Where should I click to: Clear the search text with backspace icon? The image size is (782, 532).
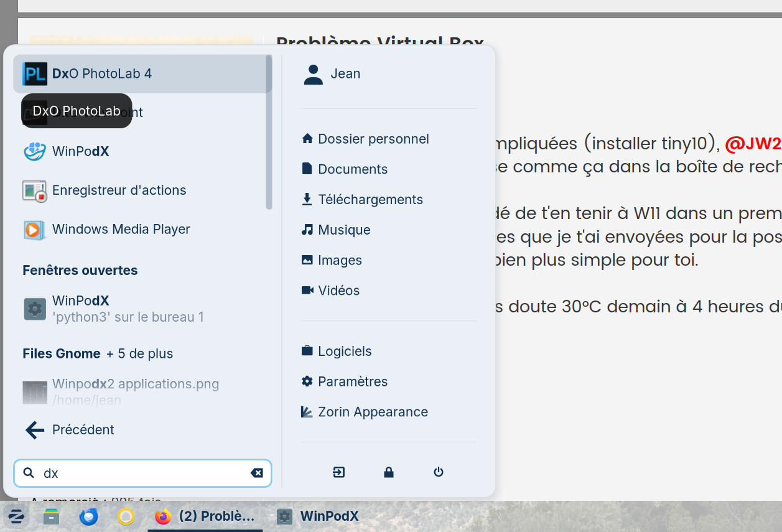[x=256, y=473]
